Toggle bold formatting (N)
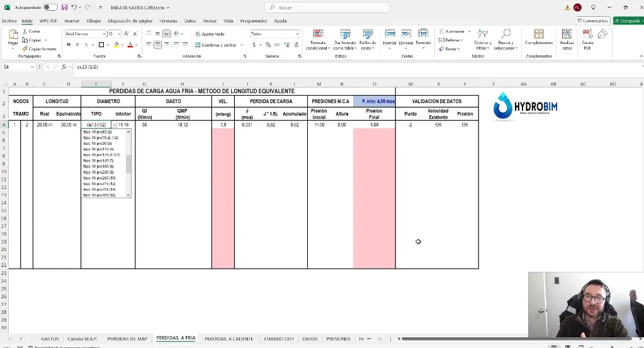The image size is (644, 348). tap(69, 45)
